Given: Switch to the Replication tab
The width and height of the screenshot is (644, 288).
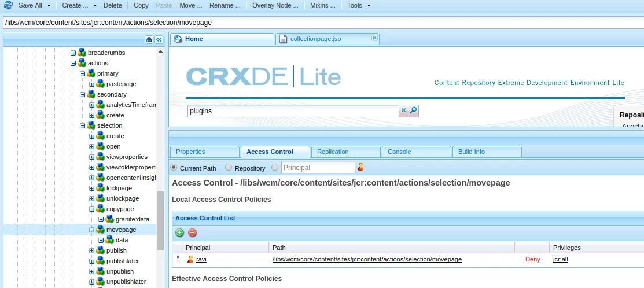Looking at the screenshot, I should 346,152.
